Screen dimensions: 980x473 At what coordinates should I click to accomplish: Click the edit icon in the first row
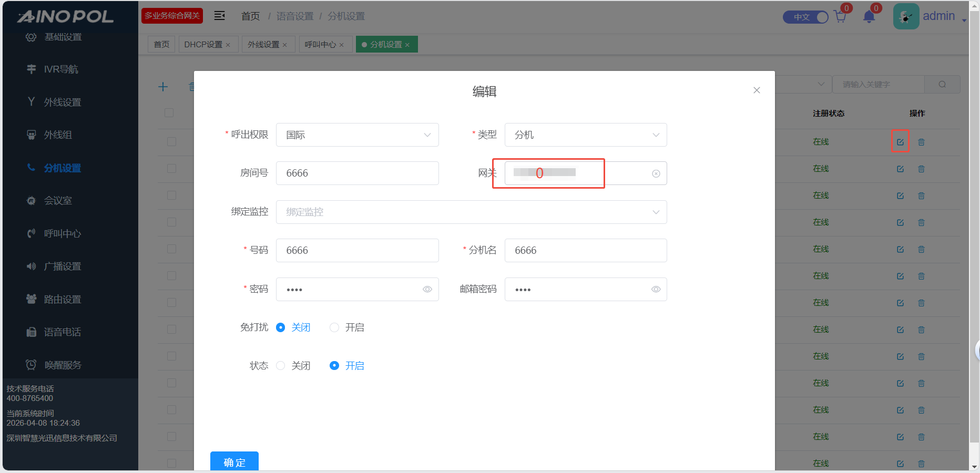[900, 142]
